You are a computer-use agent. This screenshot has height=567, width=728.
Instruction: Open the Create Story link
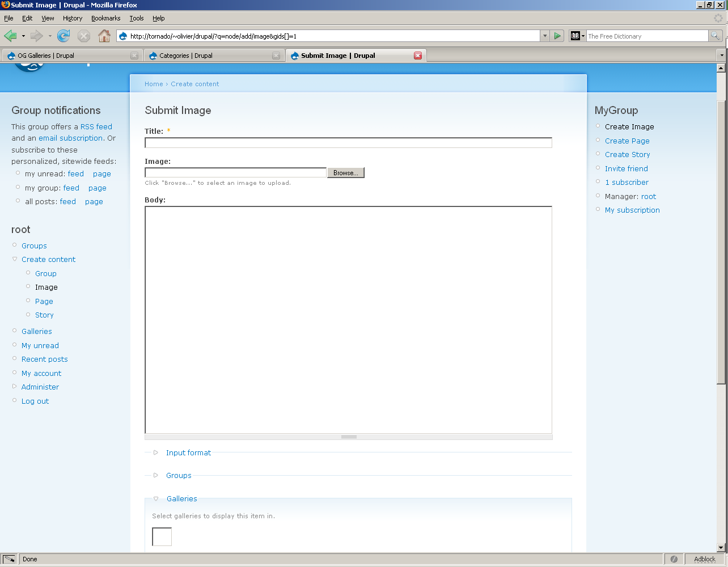627,155
